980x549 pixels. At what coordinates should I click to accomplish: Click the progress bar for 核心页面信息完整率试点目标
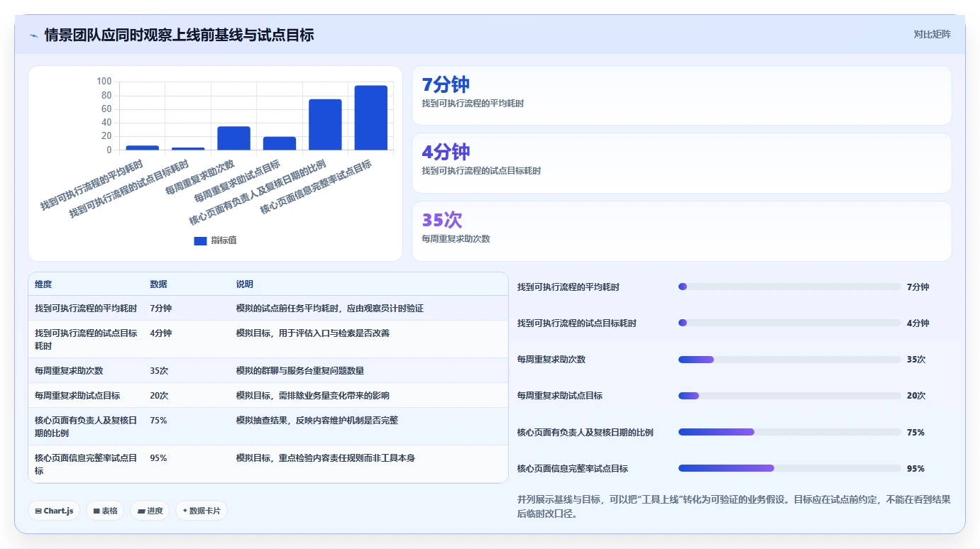click(789, 468)
